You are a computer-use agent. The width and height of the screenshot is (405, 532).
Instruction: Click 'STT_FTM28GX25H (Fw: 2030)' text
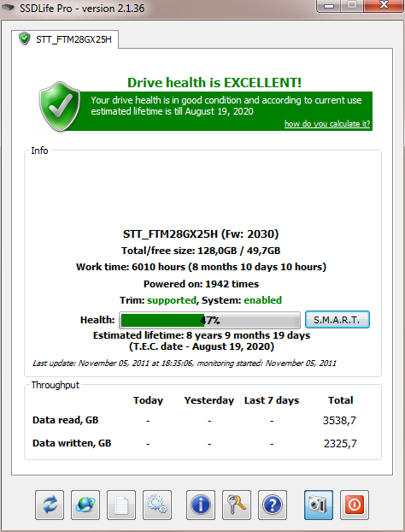pos(201,234)
